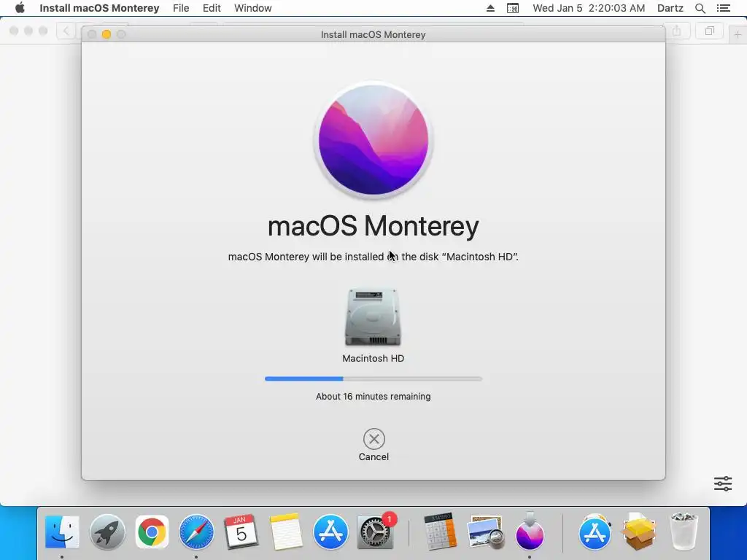Open Notes from the Dock
Viewport: 747px width, 560px height.
click(x=286, y=532)
